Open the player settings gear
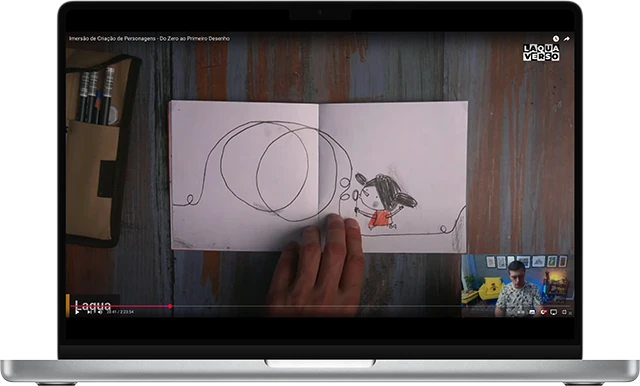 pyautogui.click(x=543, y=312)
